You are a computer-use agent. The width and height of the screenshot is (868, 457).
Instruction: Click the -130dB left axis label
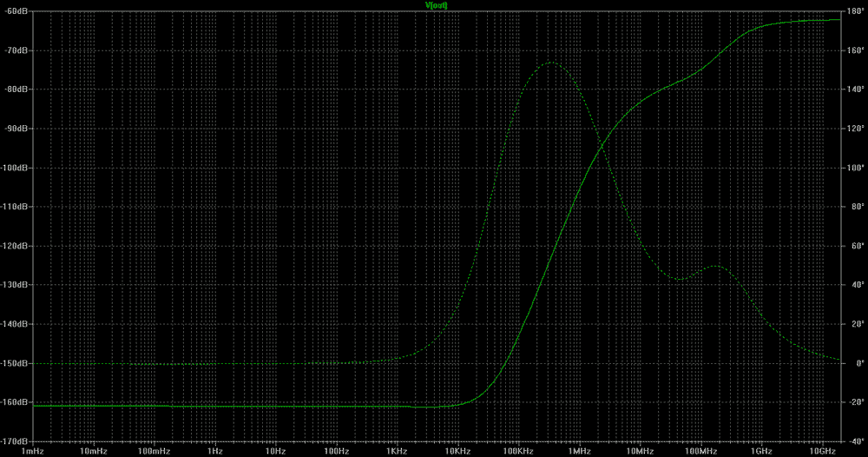click(13, 285)
